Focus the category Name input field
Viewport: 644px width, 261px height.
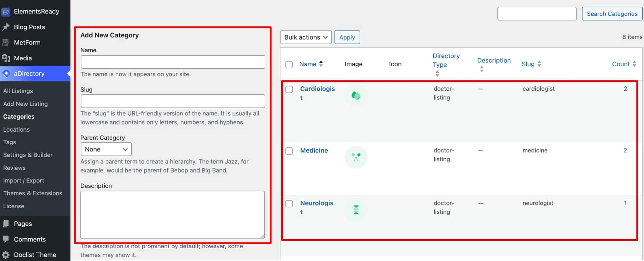[173, 62]
